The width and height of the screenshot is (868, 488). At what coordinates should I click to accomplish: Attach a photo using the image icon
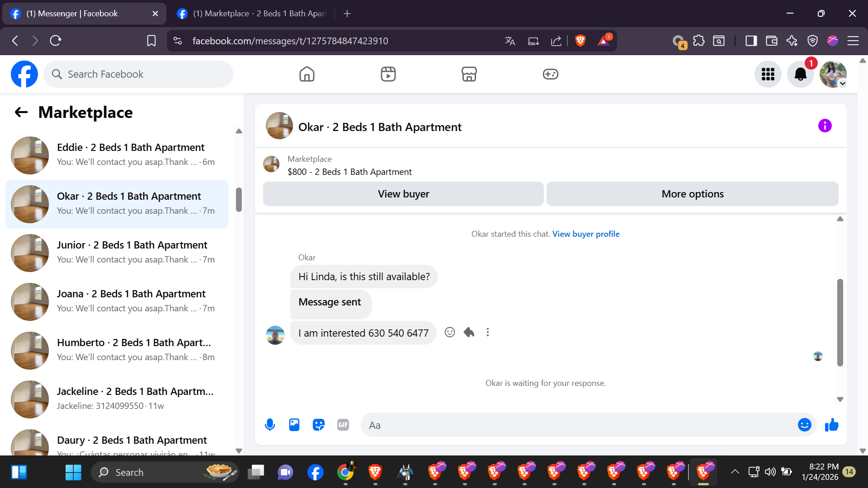pyautogui.click(x=294, y=425)
